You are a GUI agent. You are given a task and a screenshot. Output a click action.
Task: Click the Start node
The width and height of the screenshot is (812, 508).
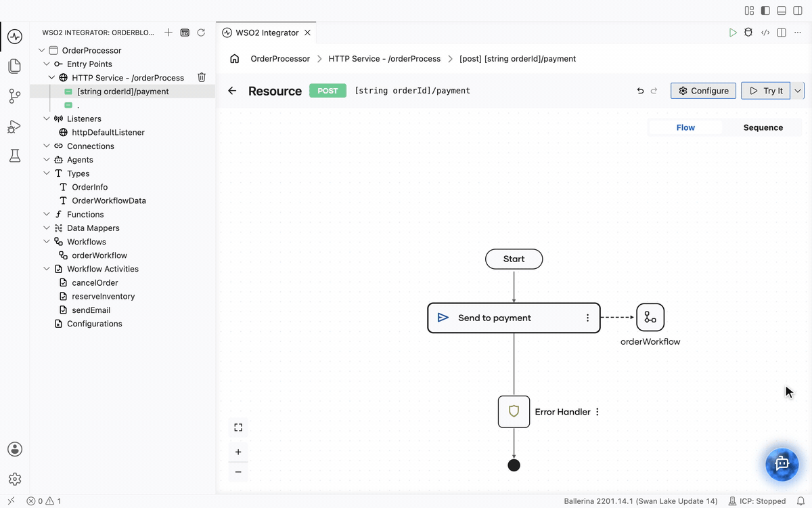tap(514, 259)
